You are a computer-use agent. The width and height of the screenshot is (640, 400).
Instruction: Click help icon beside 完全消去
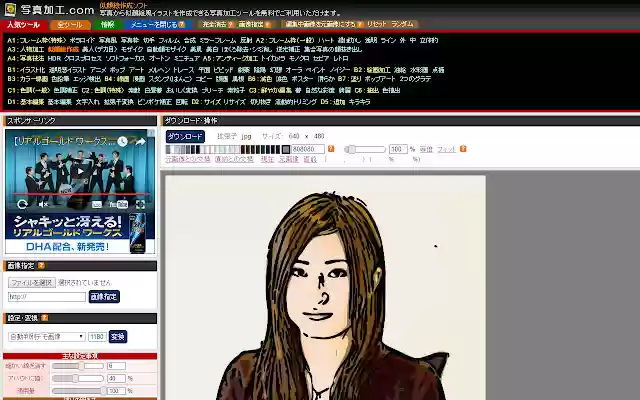[231, 24]
